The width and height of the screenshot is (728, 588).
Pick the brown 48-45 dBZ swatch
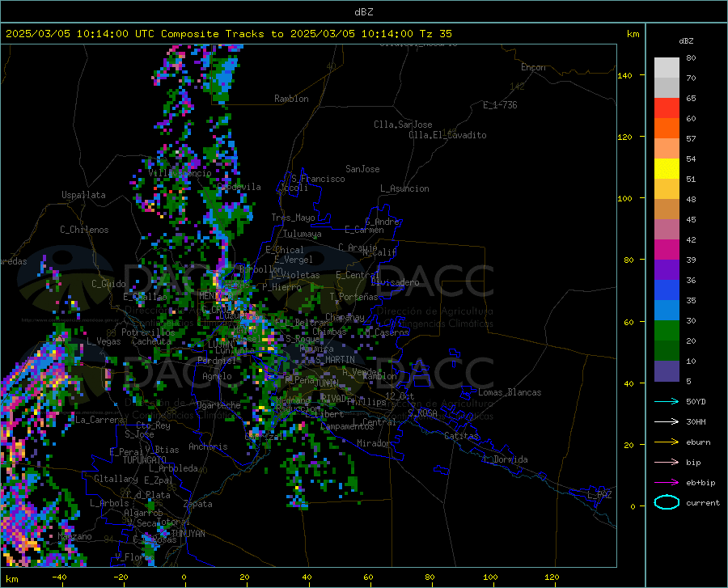pos(667,209)
